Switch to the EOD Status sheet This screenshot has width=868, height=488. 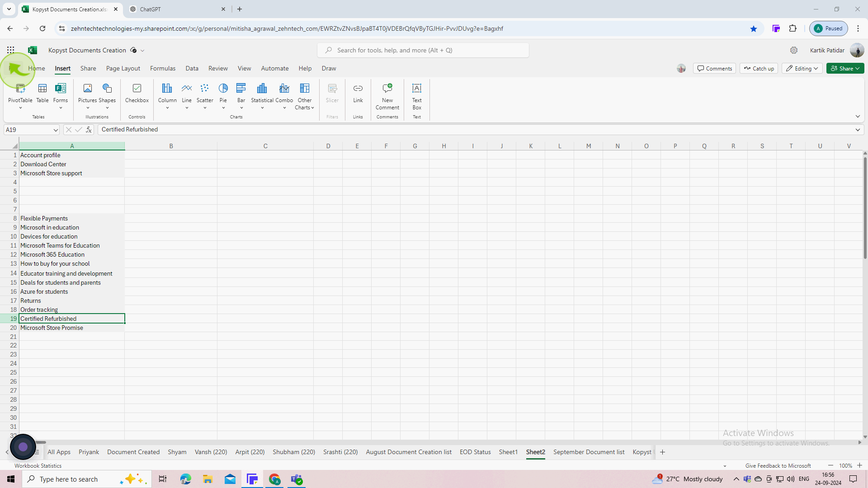475,452
